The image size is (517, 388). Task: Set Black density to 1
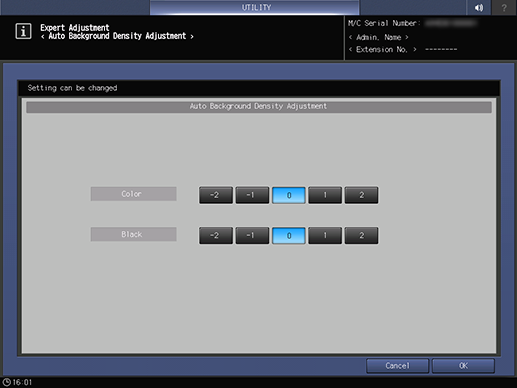tap(325, 236)
